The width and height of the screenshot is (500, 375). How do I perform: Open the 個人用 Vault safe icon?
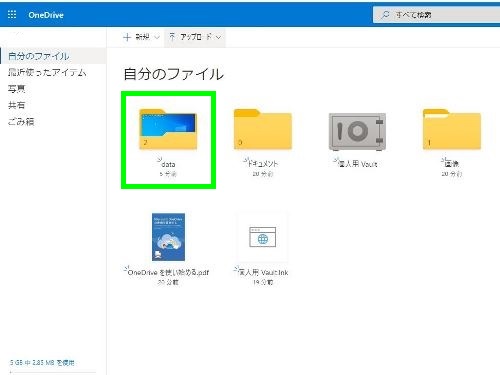point(357,131)
